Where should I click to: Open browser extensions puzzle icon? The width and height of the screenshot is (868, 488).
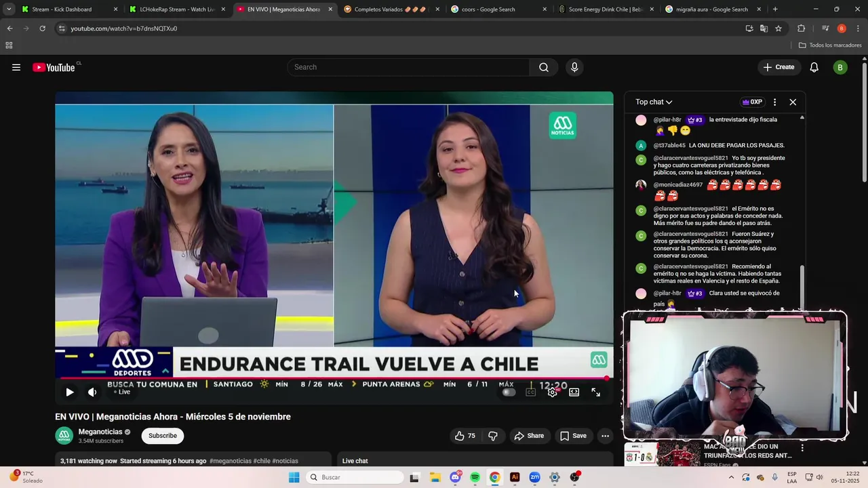pos(801,28)
